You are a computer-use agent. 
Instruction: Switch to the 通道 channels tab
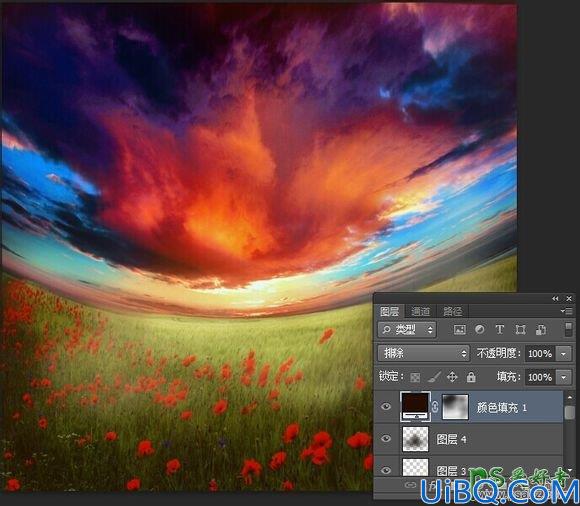[x=421, y=311]
